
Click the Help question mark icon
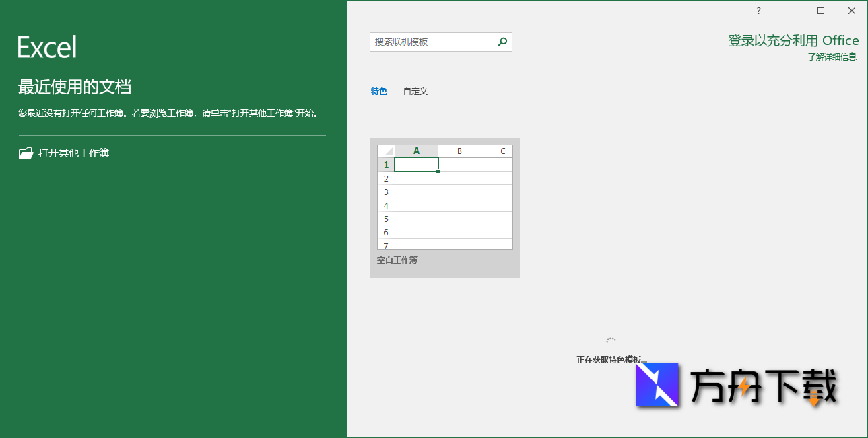tap(758, 11)
